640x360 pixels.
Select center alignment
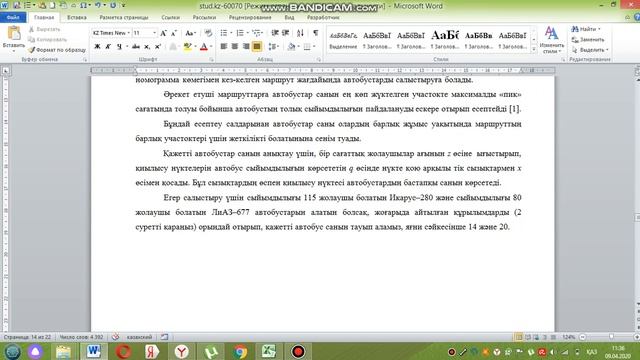click(235, 47)
